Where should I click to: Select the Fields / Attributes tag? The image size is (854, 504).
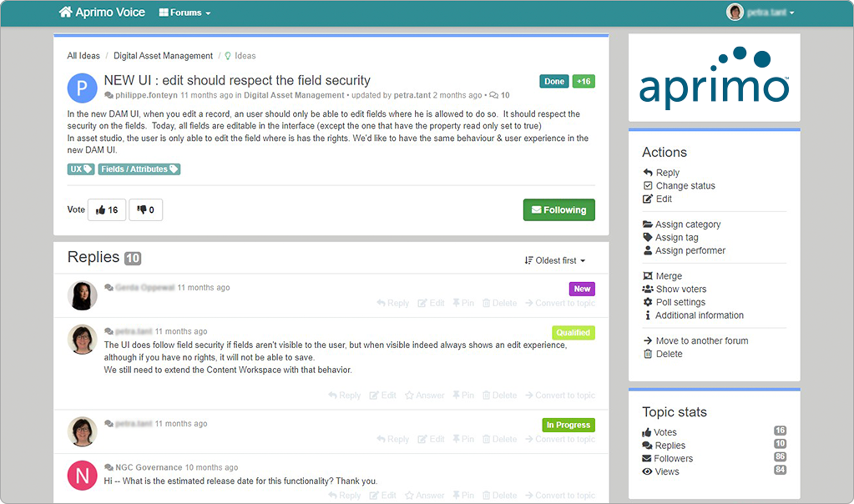139,169
